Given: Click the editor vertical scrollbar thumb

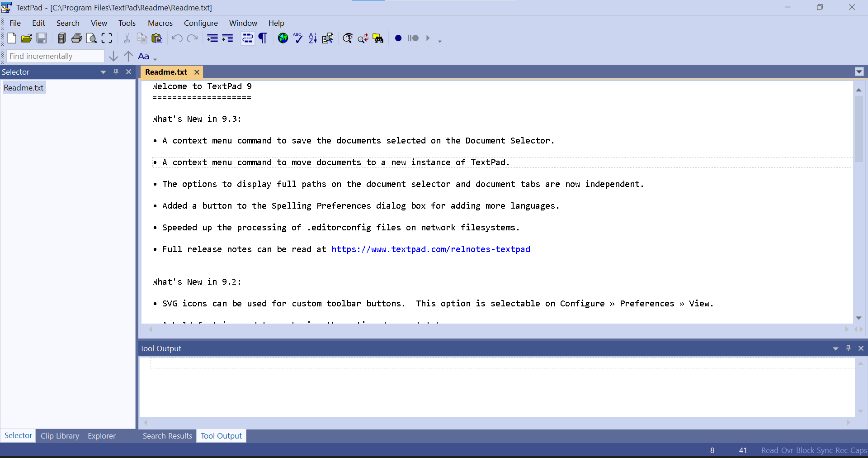Looking at the screenshot, I should click(x=859, y=129).
